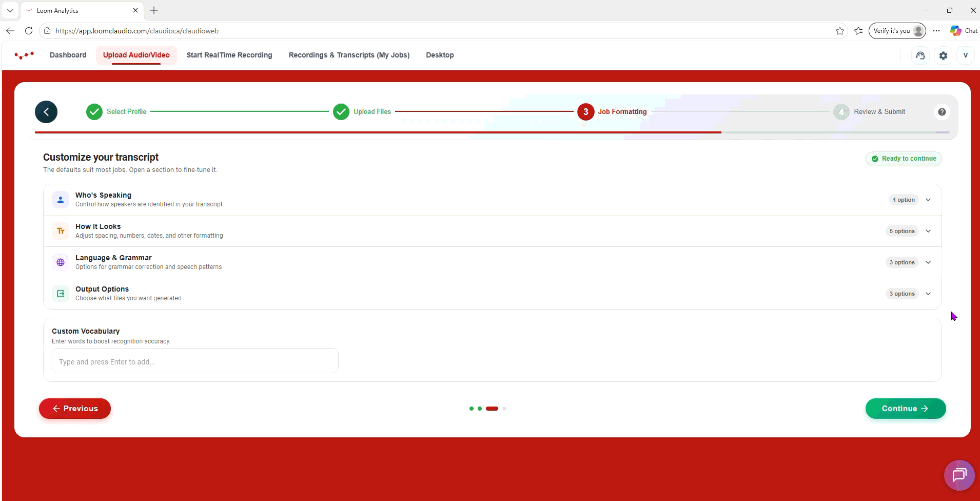The width and height of the screenshot is (980, 501).
Task: Click the Loom logo icon in navbar
Action: [x=24, y=55]
